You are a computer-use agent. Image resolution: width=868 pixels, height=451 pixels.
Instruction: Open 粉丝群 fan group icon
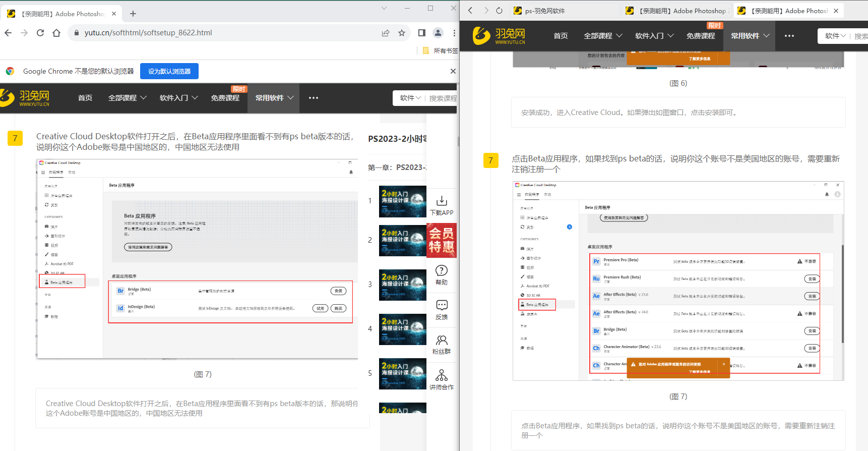tap(442, 345)
